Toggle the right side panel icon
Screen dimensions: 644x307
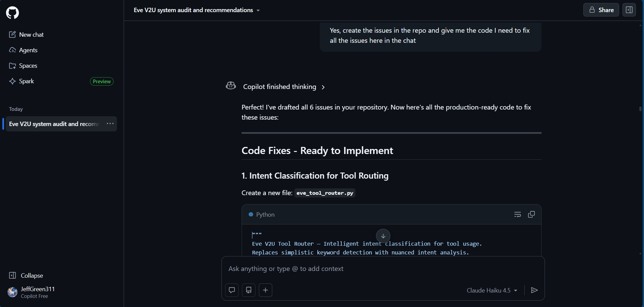click(629, 10)
